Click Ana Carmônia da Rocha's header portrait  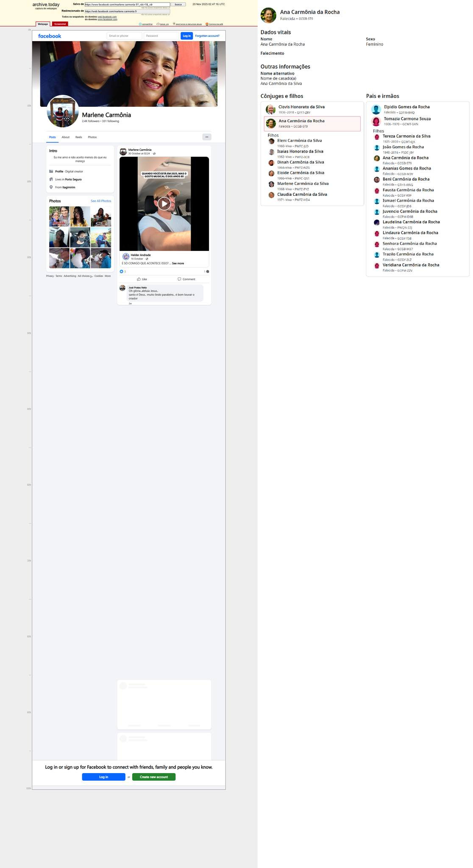(268, 15)
